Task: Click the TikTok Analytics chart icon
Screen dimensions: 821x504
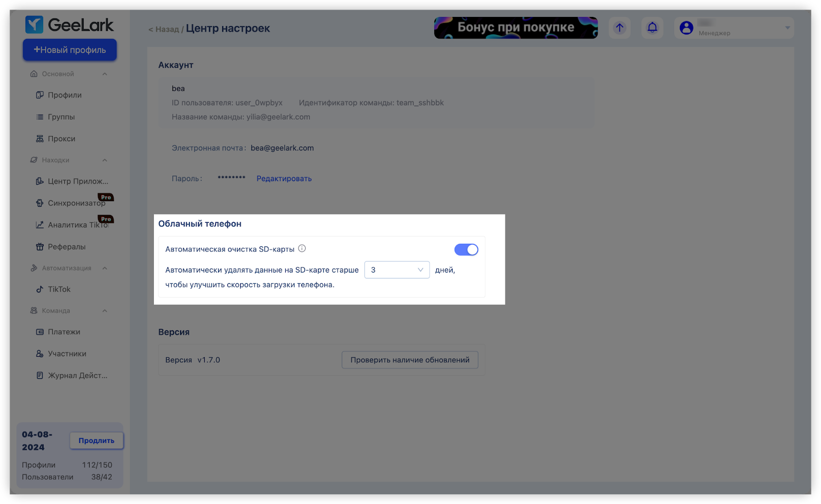Action: coord(40,225)
